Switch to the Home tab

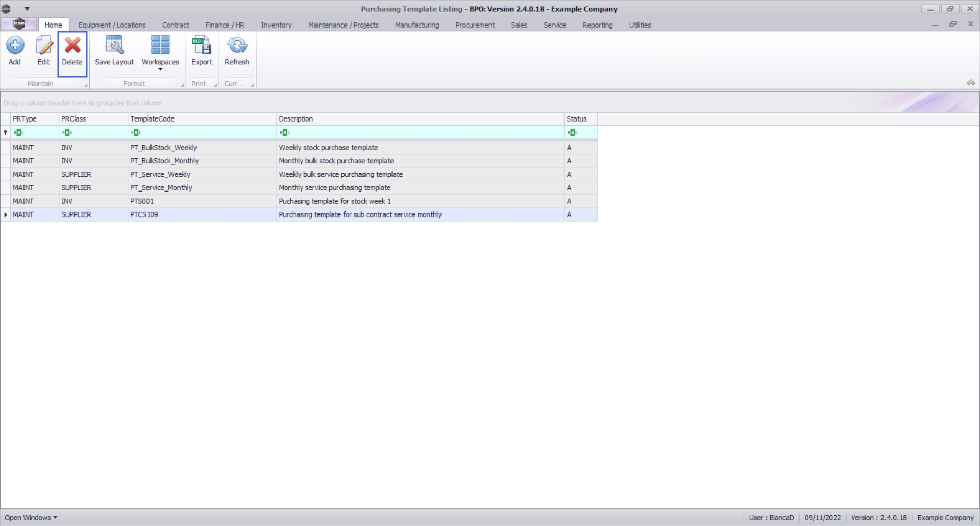coord(53,25)
